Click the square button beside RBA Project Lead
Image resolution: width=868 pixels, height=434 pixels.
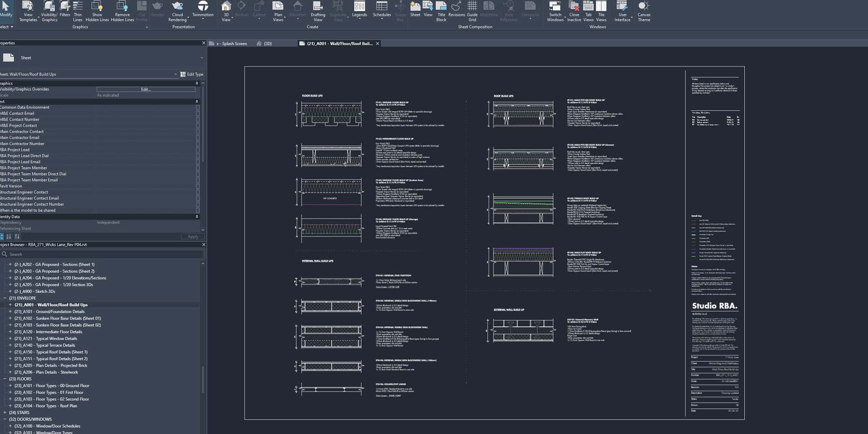pyautogui.click(x=198, y=150)
